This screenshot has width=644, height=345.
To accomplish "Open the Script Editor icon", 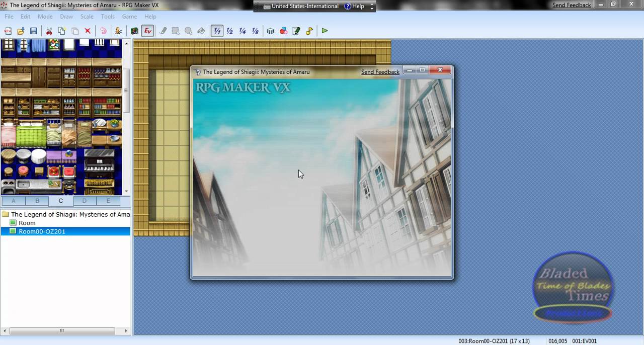I will coord(296,31).
